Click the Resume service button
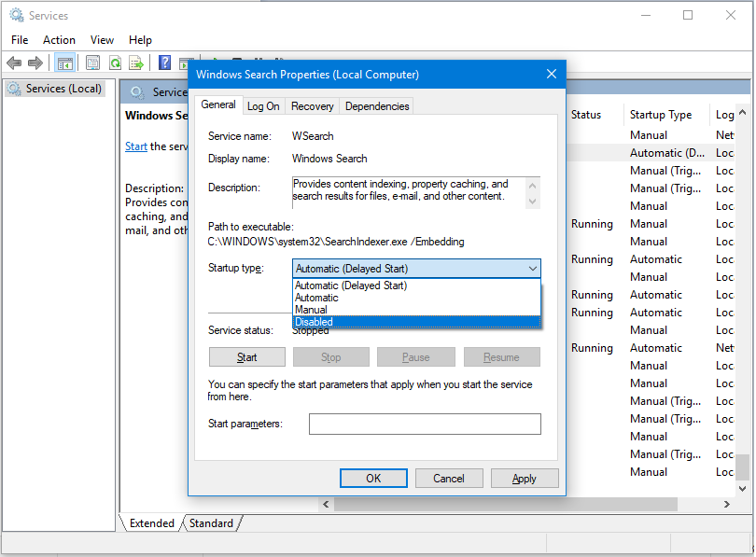 501,357
